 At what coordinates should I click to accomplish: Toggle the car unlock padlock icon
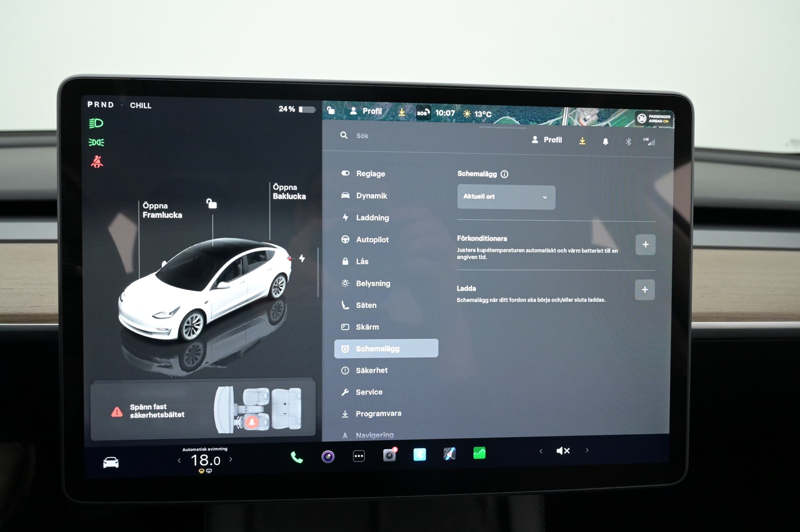pos(212,203)
